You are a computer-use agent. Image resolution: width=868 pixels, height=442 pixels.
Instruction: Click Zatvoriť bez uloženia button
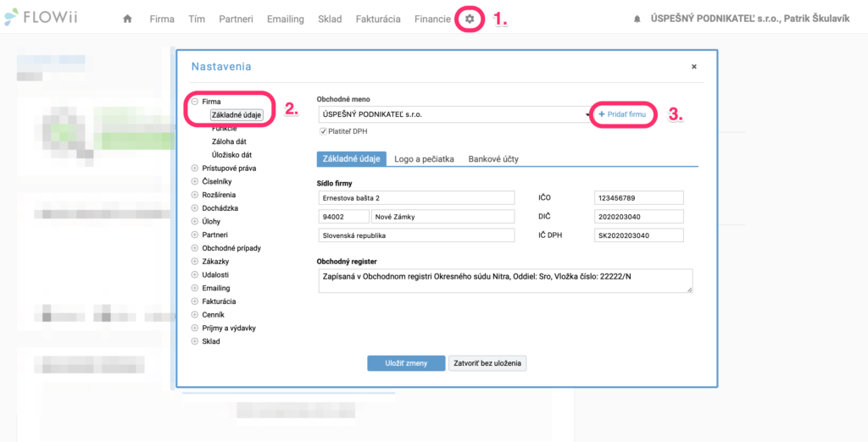coord(487,363)
